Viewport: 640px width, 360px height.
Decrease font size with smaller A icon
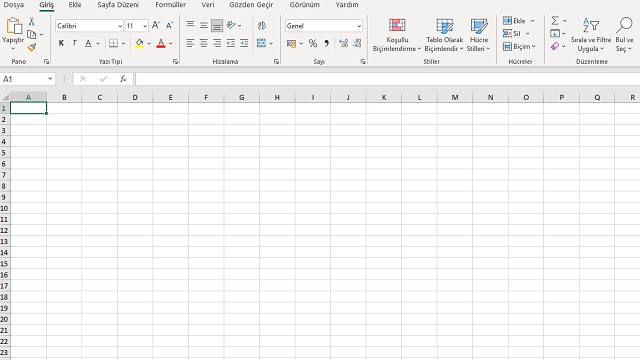170,26
